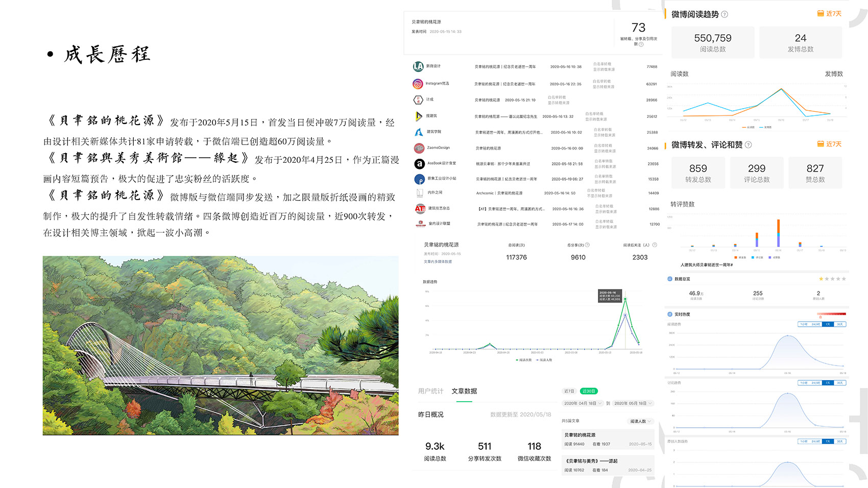Click the read count 77488
This screenshot has width=868, height=488.
(x=652, y=67)
